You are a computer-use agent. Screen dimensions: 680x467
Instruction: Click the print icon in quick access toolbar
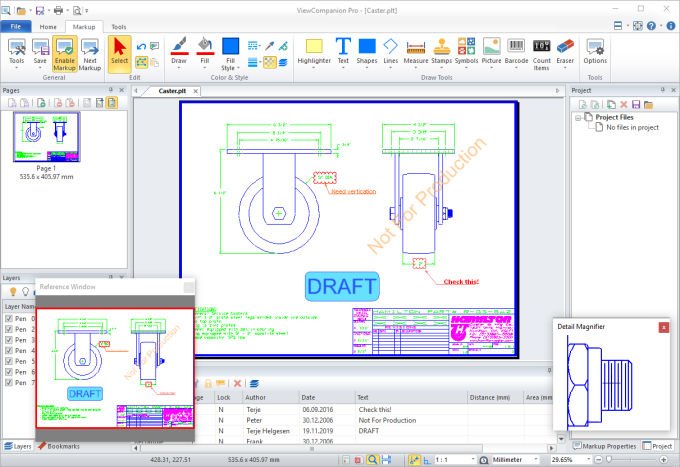pyautogui.click(x=58, y=10)
